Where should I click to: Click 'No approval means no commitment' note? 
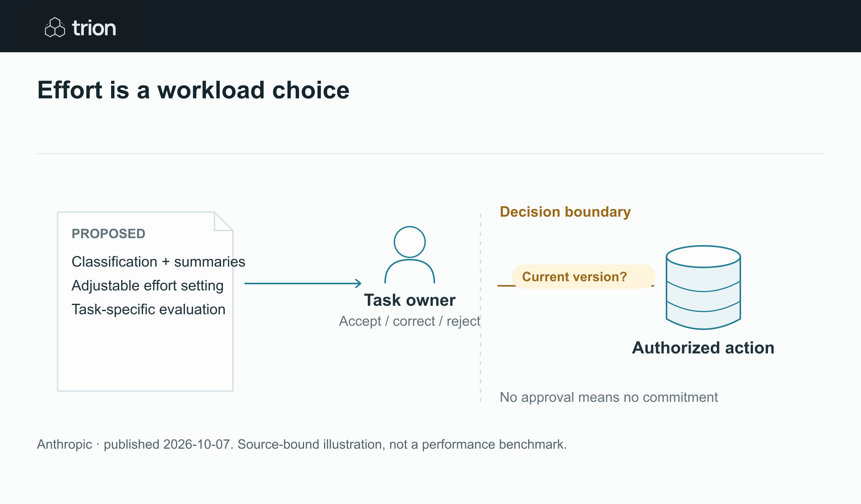pos(609,397)
